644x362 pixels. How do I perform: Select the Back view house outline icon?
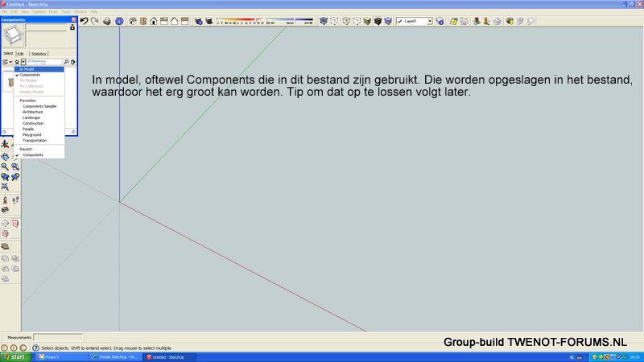[174, 21]
